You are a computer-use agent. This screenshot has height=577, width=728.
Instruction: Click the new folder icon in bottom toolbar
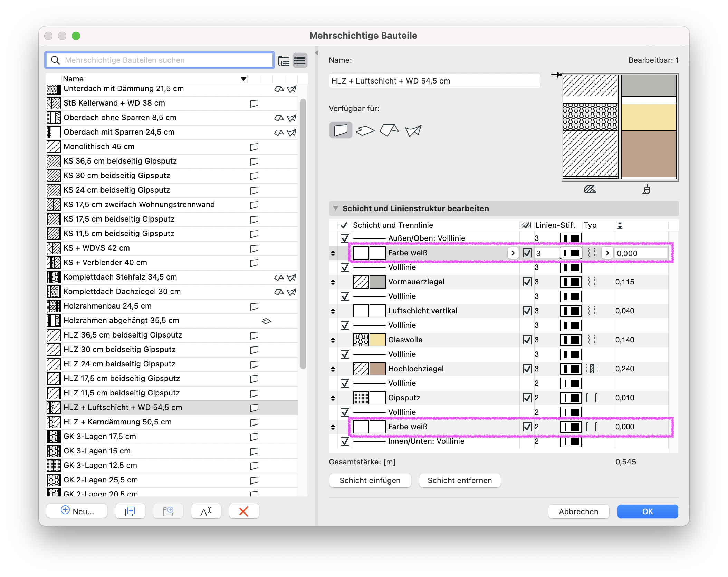point(168,511)
